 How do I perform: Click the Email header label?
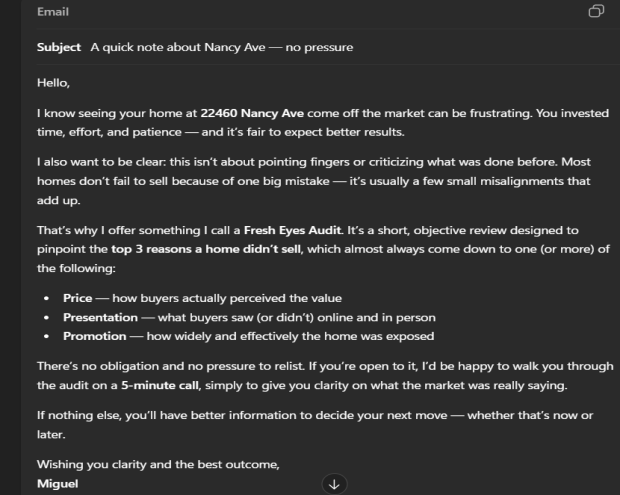tap(52, 12)
